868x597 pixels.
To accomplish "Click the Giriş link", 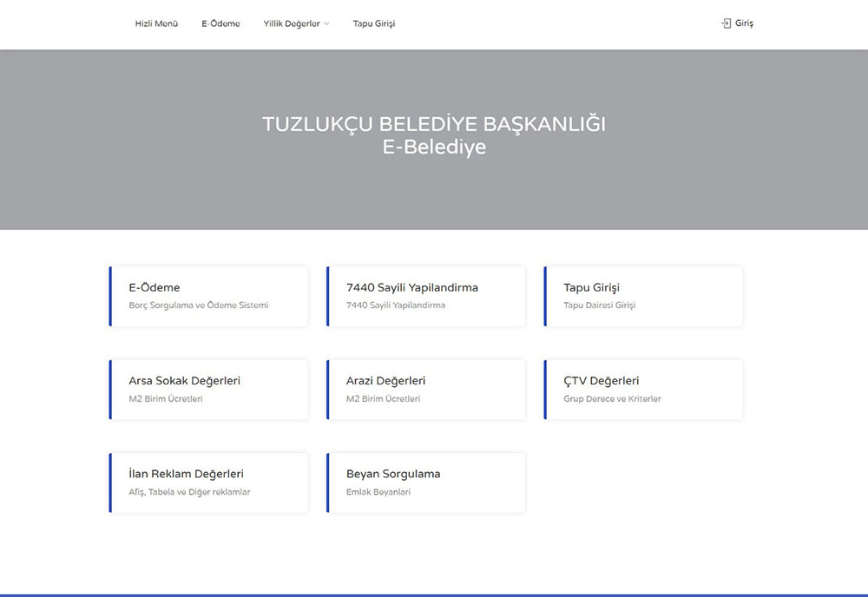I will [x=742, y=23].
